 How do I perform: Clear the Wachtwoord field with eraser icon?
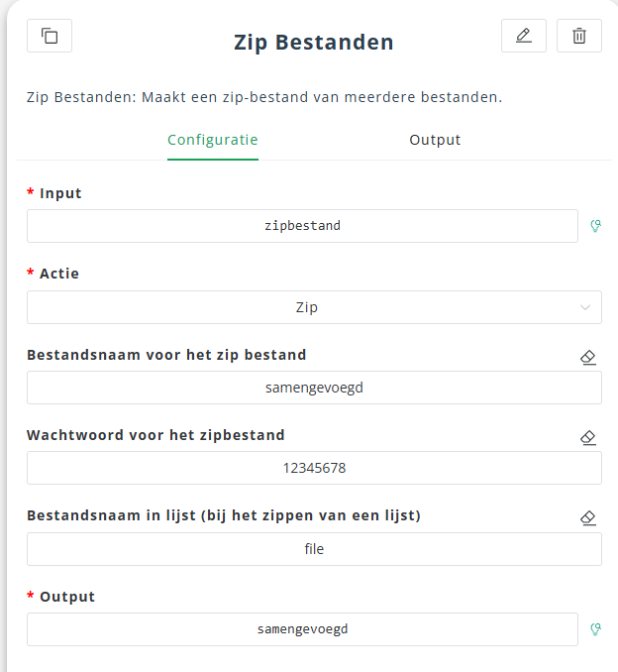(x=588, y=437)
